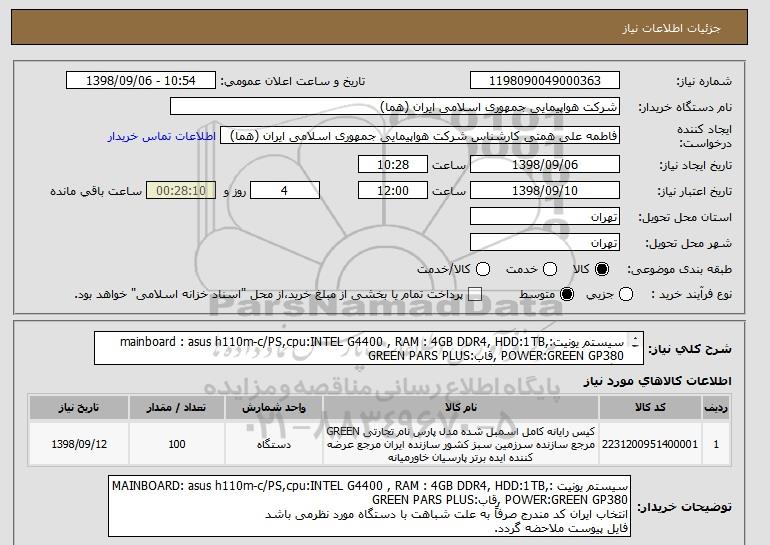770x545 pixels.
Task: Click the جزئیات اطلاعات نیاز header title
Action: click(x=671, y=28)
